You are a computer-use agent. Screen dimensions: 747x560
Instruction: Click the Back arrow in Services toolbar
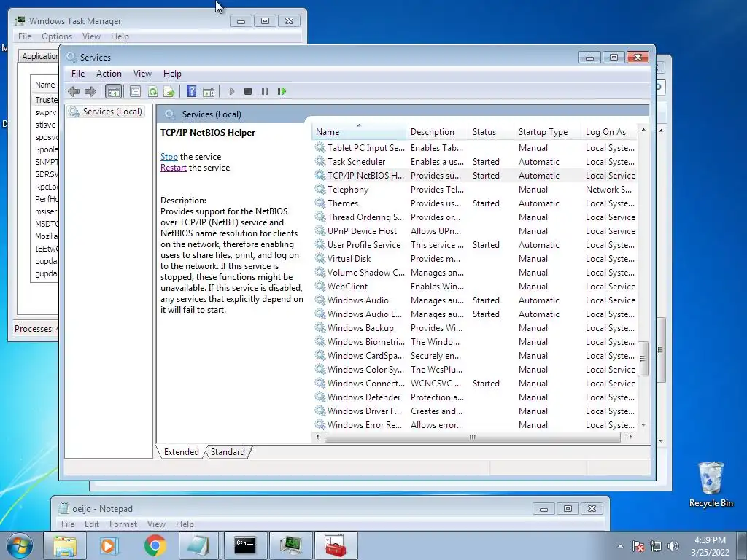tap(74, 91)
